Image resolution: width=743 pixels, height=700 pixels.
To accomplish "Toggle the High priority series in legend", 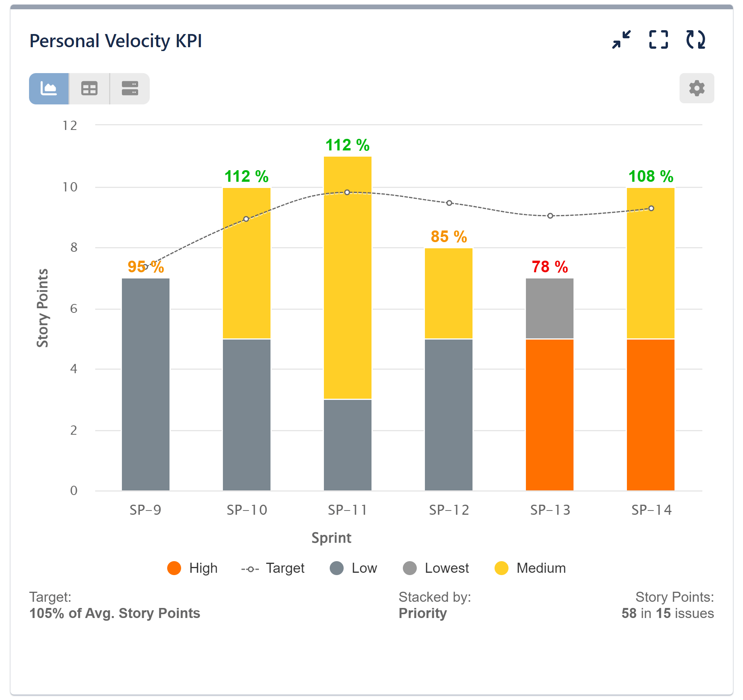I will coord(175,568).
